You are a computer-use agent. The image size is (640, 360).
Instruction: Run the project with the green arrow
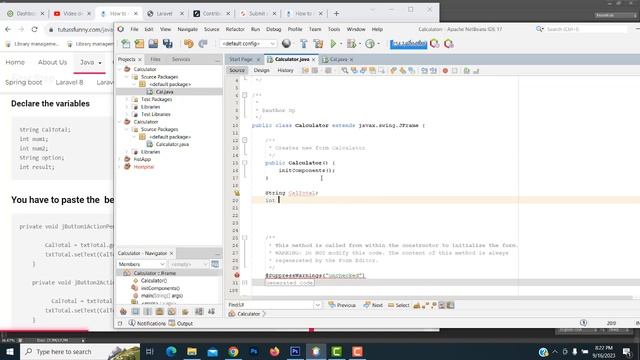click(x=333, y=44)
